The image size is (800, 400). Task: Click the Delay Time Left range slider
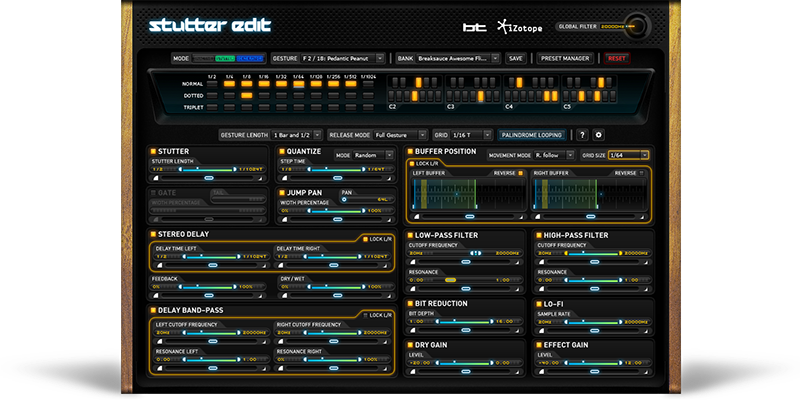click(x=212, y=257)
